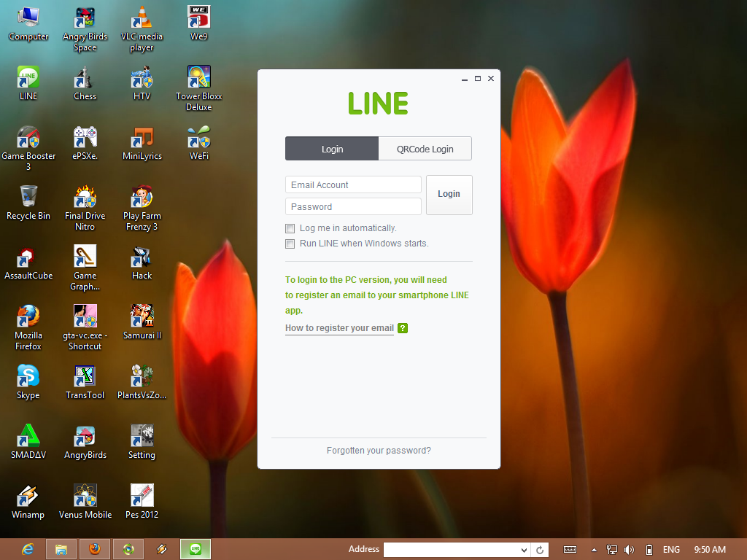Image resolution: width=747 pixels, height=560 pixels.
Task: Select the Skype desktop icon
Action: click(28, 382)
